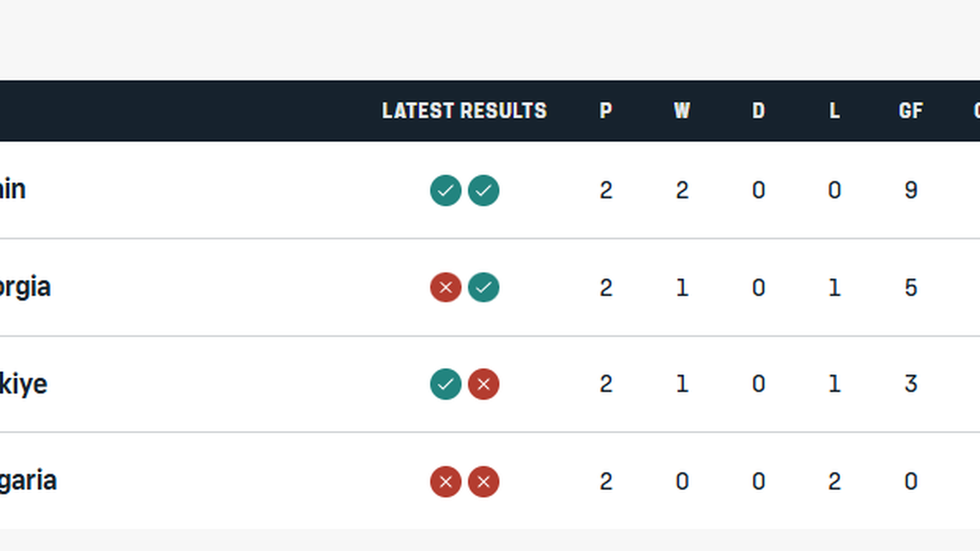
Task: Open the Bulgaria team link
Action: tap(28, 480)
